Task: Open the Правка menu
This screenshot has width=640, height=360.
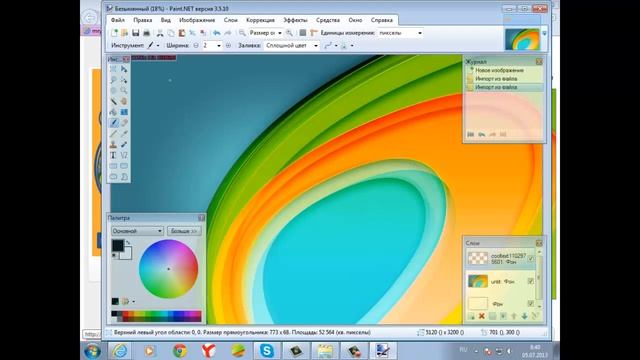Action: 142,20
